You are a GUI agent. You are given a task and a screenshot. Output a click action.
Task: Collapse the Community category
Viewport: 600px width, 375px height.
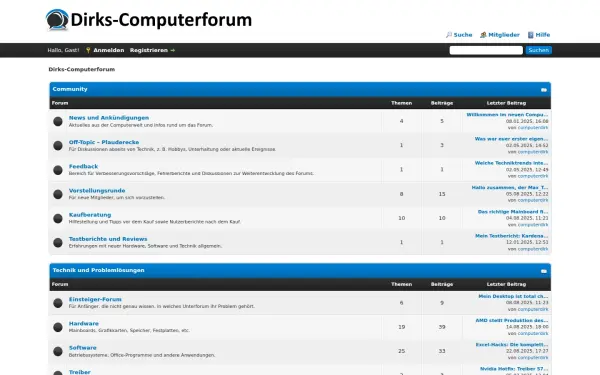pos(544,90)
